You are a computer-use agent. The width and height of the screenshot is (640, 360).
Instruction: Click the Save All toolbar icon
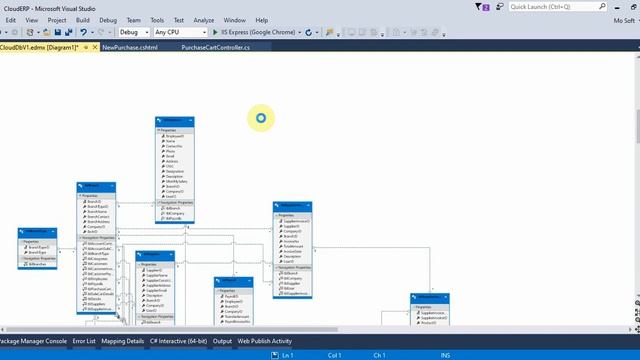coord(69,32)
